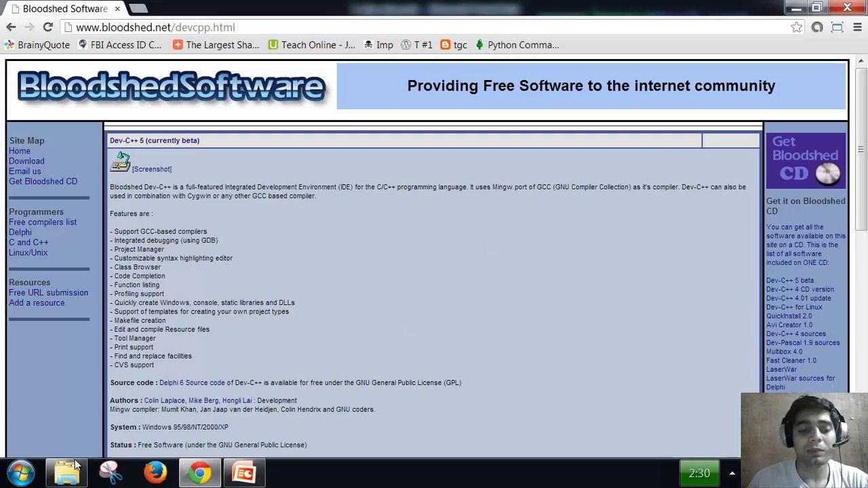The width and height of the screenshot is (868, 488).
Task: Go to Home in the Site Map
Action: point(20,151)
